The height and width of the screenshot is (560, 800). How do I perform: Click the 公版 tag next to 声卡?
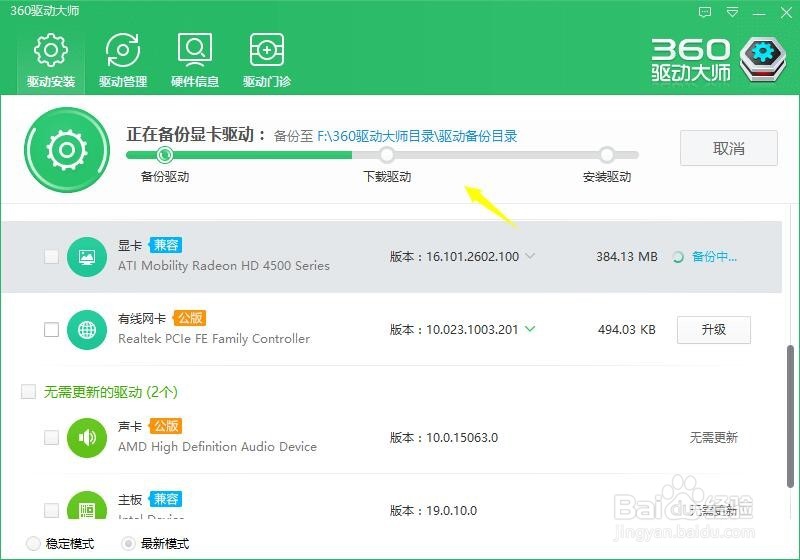coord(165,426)
